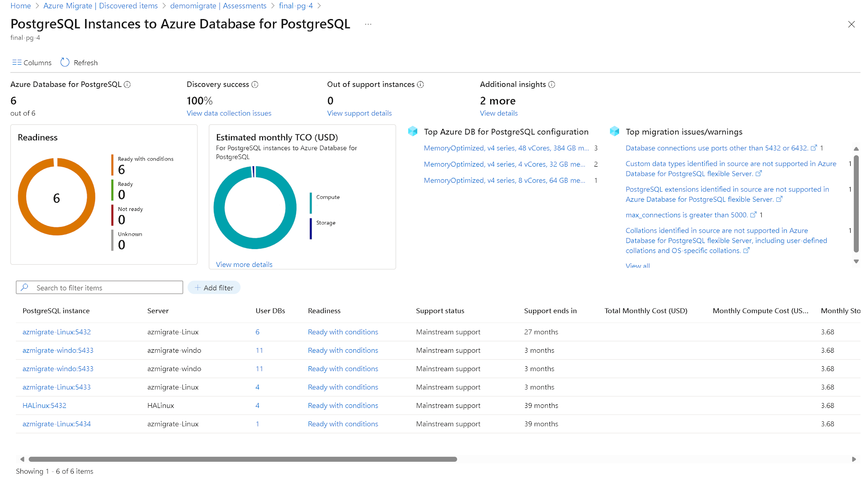Open View support details link

click(359, 113)
